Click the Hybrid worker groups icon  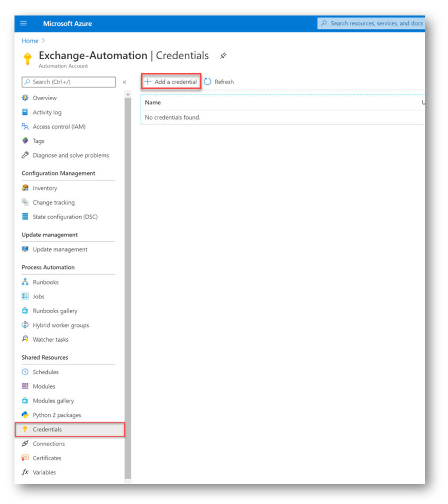coord(25,325)
